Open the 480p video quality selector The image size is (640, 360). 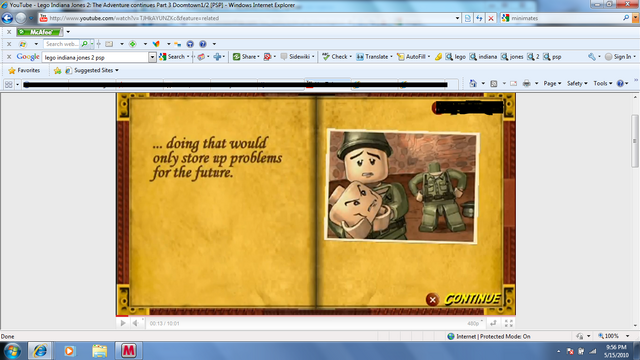[474, 323]
